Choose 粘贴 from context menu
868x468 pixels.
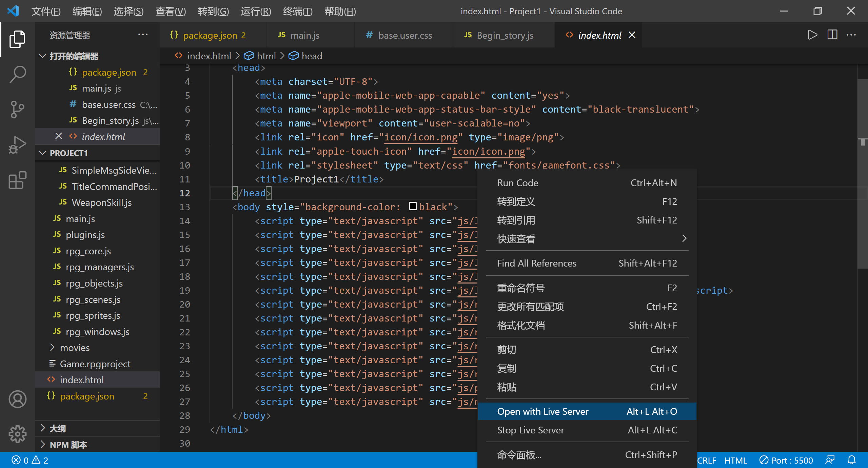click(587, 387)
